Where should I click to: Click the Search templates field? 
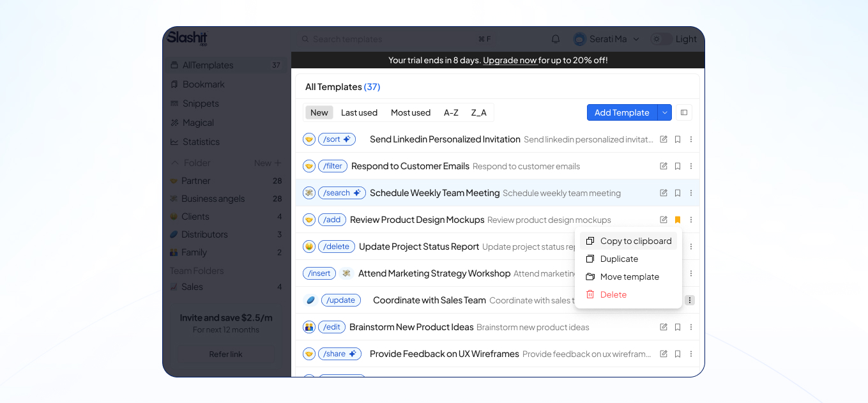pyautogui.click(x=396, y=39)
